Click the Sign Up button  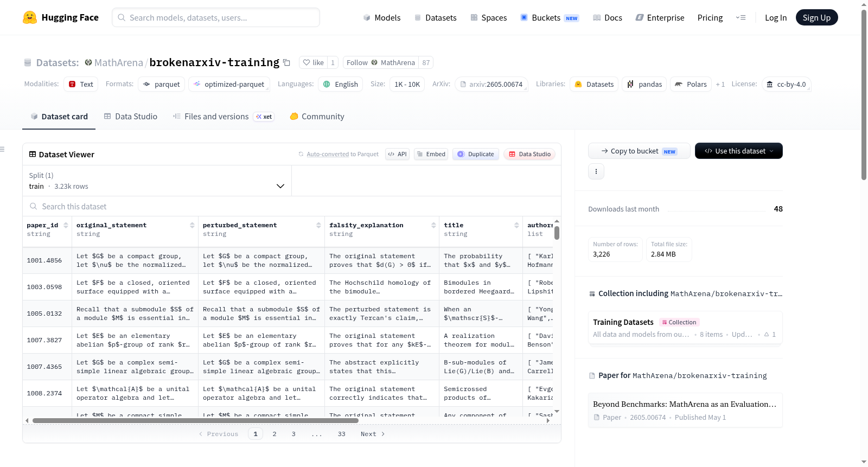tap(816, 17)
